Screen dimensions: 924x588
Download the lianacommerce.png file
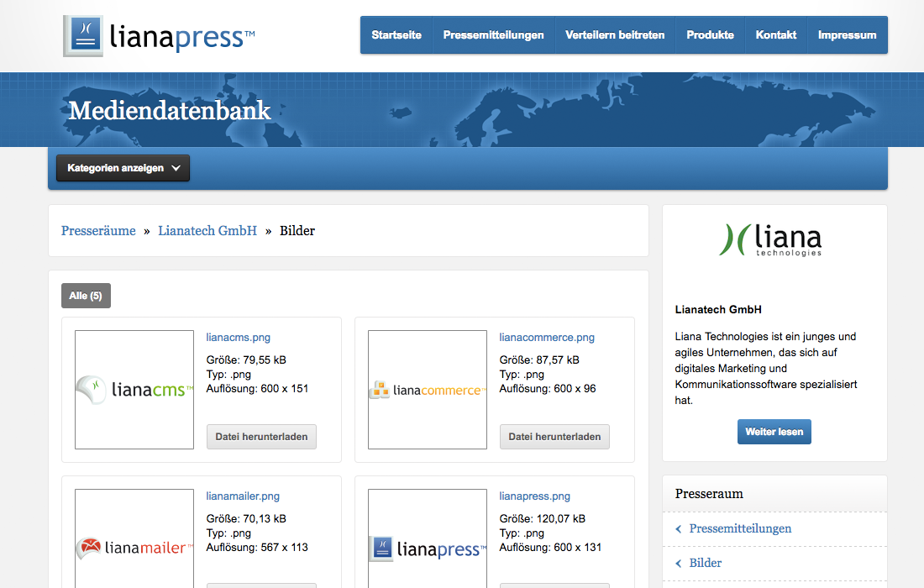554,437
